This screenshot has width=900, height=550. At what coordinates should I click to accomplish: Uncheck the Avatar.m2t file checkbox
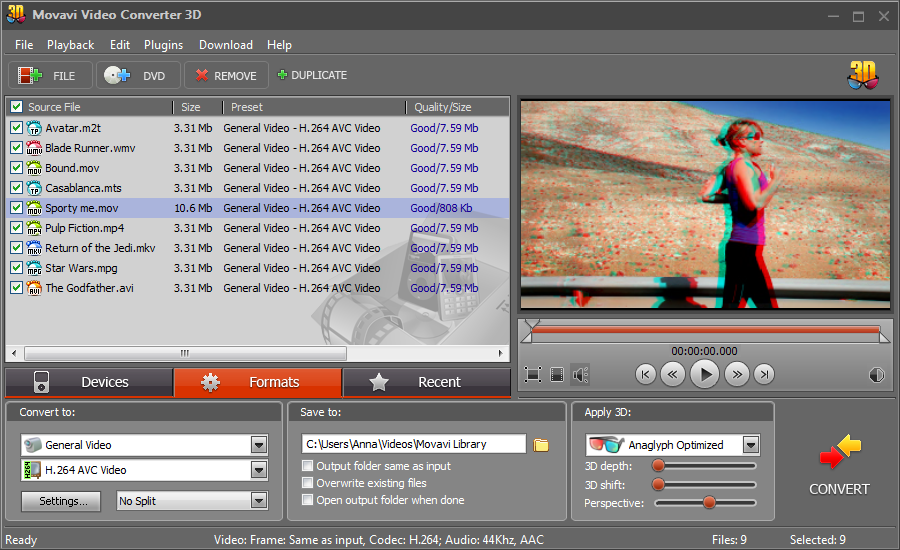click(16, 128)
